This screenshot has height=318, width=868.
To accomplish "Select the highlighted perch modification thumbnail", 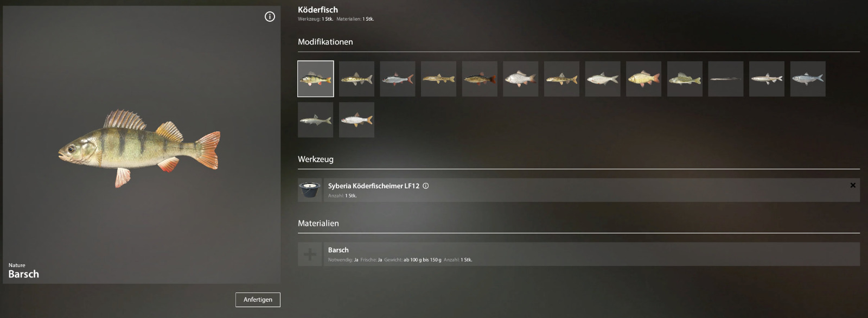I will click(316, 79).
